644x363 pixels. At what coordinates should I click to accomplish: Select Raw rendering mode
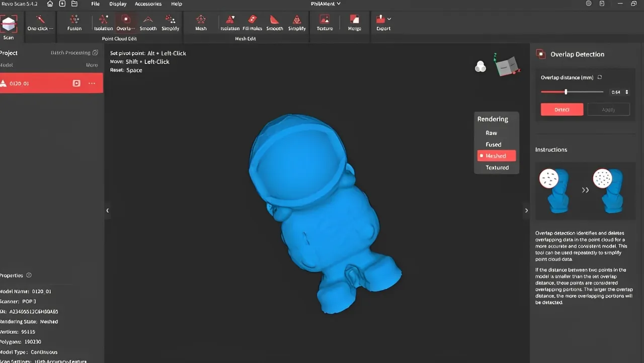[491, 133]
